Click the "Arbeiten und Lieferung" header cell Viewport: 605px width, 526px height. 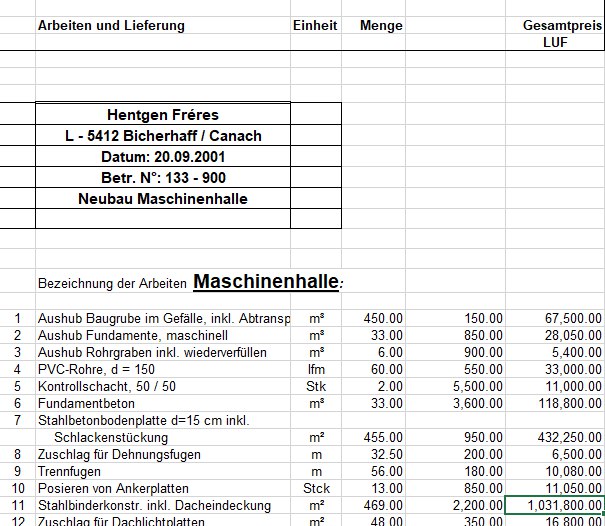111,26
